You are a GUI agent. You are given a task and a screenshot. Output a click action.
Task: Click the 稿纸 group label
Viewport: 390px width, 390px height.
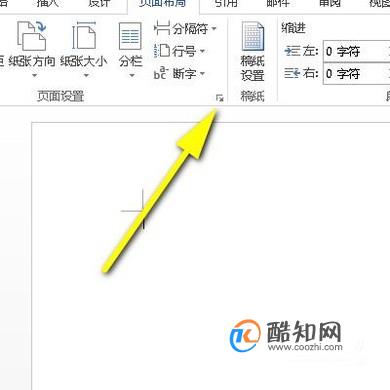click(x=252, y=96)
